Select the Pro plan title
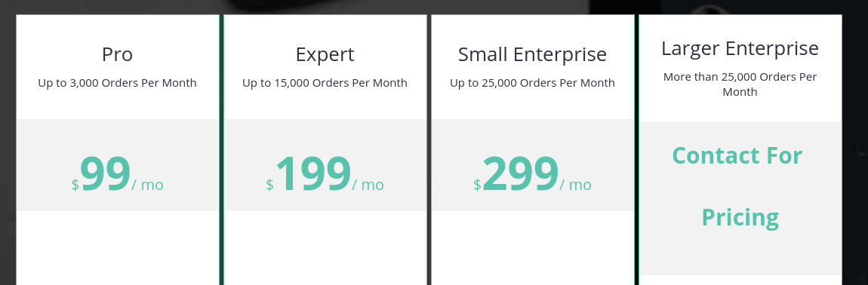 click(x=117, y=55)
